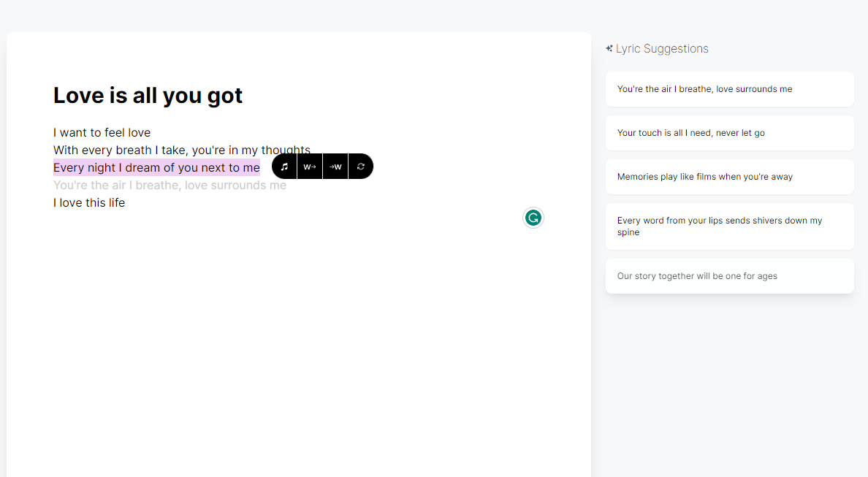868x477 pixels.
Task: Click the "W→" icon in floating toolbar
Action: (x=310, y=167)
